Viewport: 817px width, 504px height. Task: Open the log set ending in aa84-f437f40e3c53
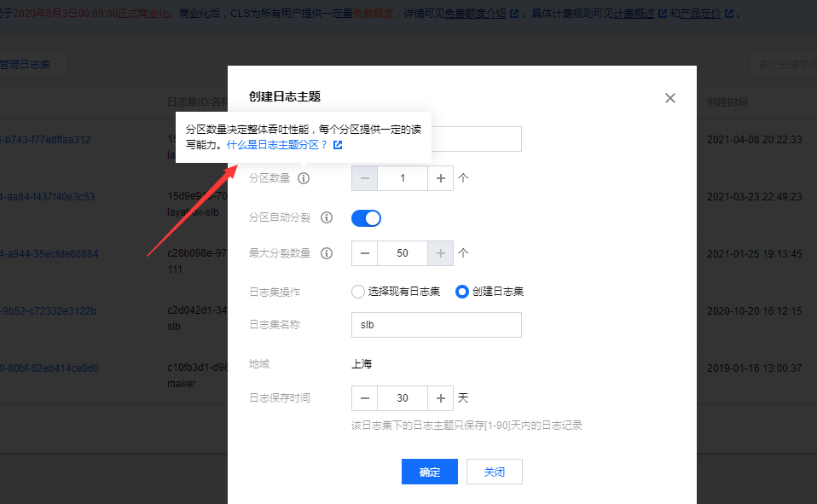[x=48, y=197]
